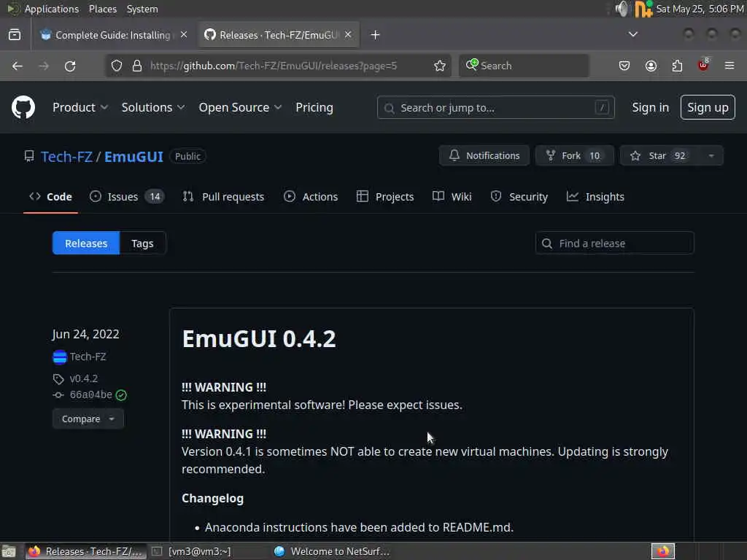Focus GitHub Search or jump to field
This screenshot has height=560, width=747.
coord(495,108)
